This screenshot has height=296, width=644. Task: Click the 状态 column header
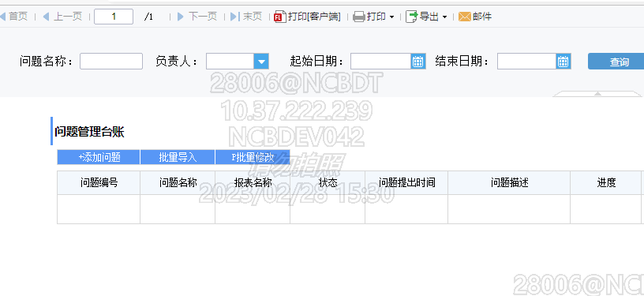pyautogui.click(x=328, y=182)
